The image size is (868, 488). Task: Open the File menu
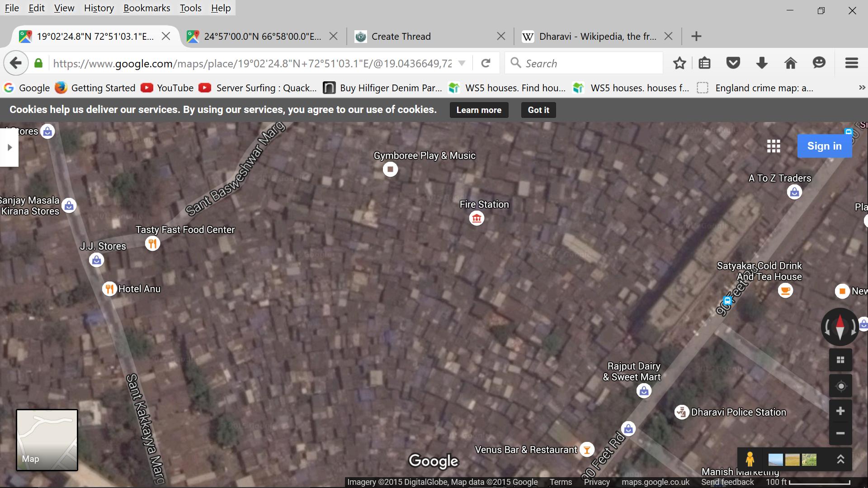[x=12, y=8]
